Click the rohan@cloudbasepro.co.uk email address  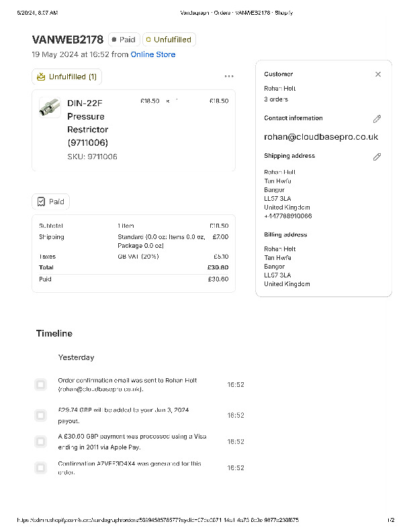(x=321, y=137)
